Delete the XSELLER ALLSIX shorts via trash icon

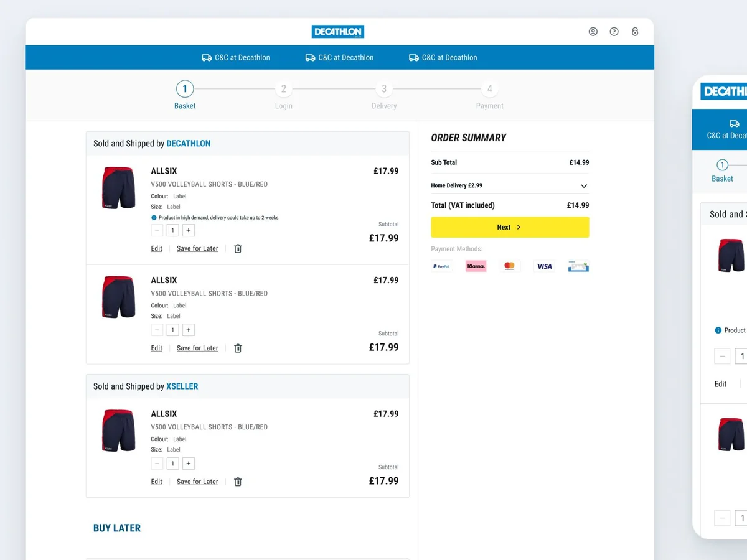tap(238, 482)
